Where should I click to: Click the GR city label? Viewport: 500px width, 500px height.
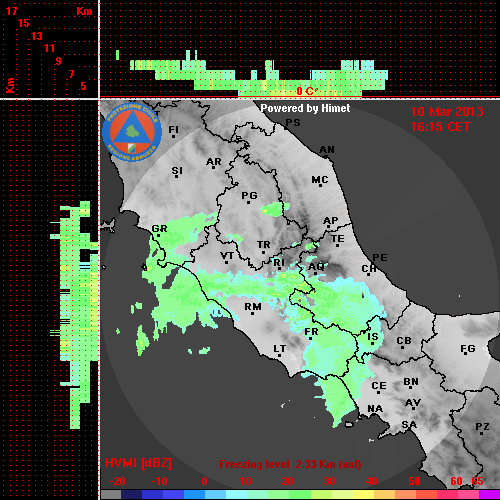coord(159,229)
